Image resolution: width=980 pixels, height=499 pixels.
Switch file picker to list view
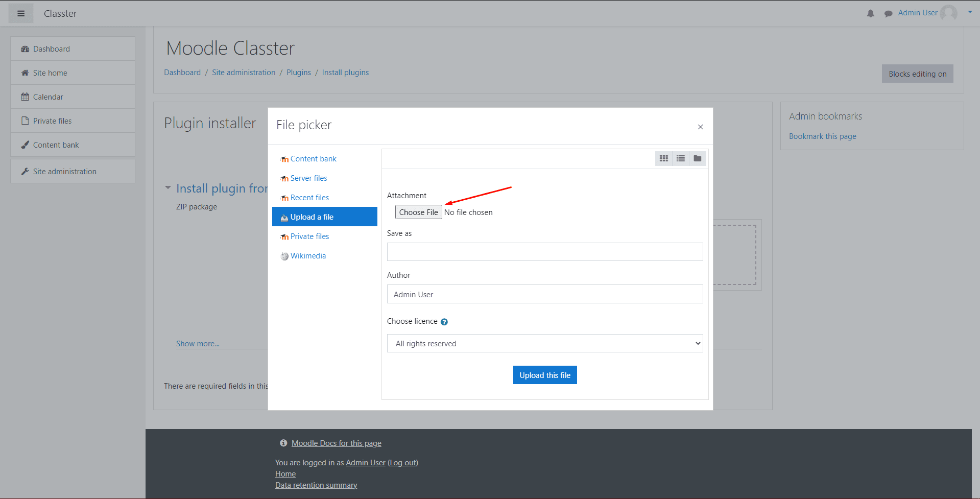681,158
